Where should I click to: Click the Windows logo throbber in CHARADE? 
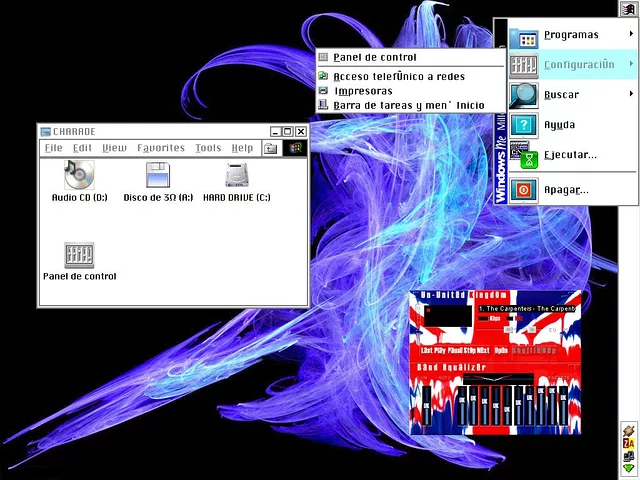point(295,148)
